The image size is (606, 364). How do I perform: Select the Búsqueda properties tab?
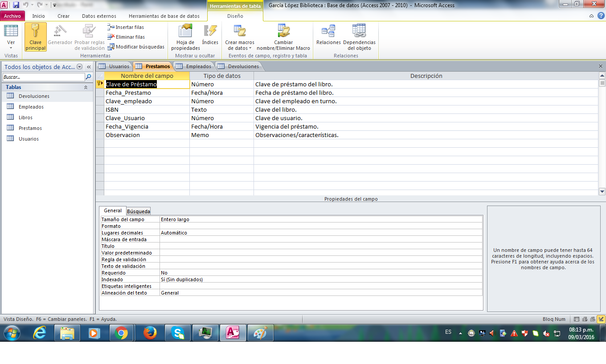point(139,211)
